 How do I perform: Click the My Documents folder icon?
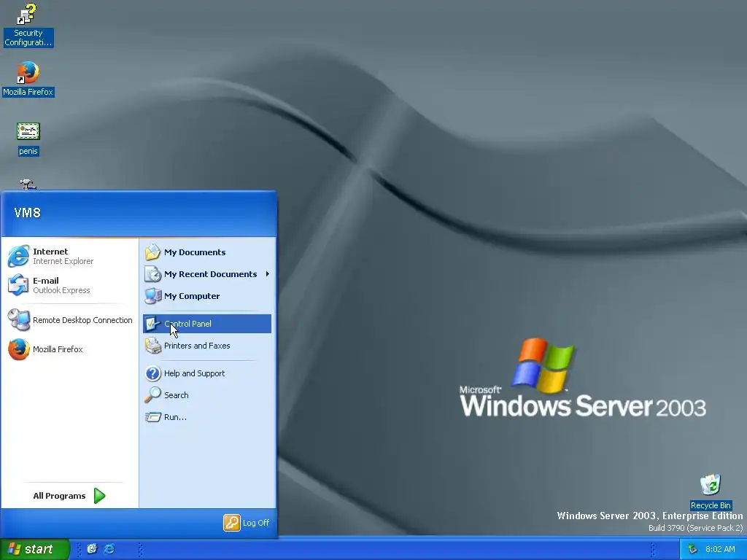(x=153, y=252)
